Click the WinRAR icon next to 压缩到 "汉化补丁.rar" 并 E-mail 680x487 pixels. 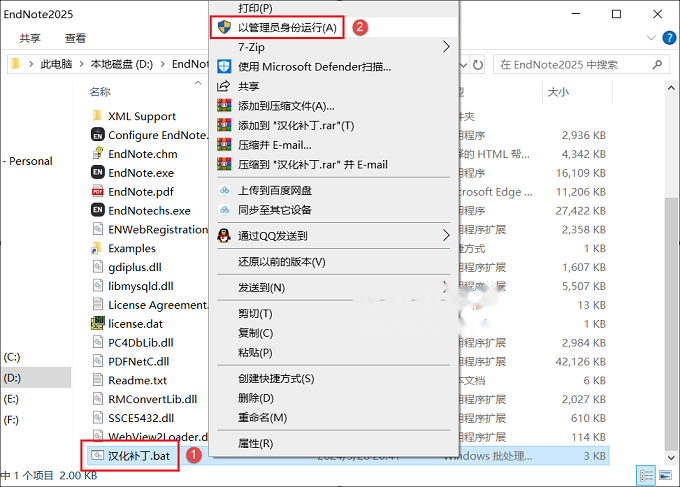[x=224, y=164]
